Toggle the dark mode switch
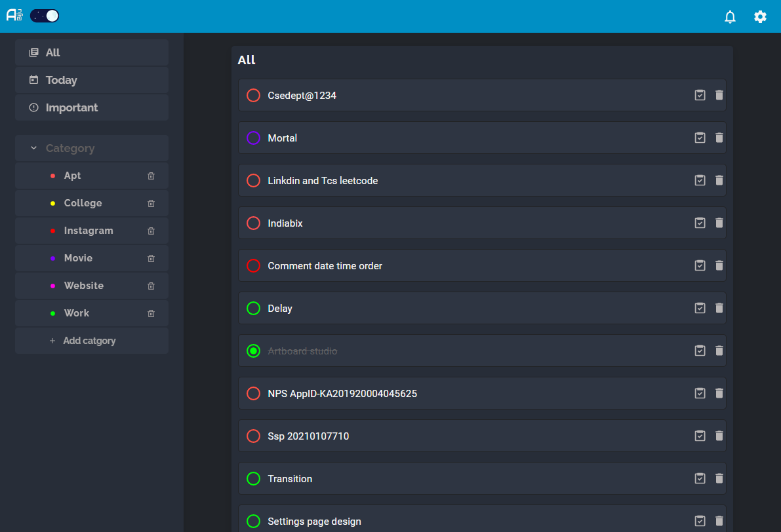 pos(44,14)
